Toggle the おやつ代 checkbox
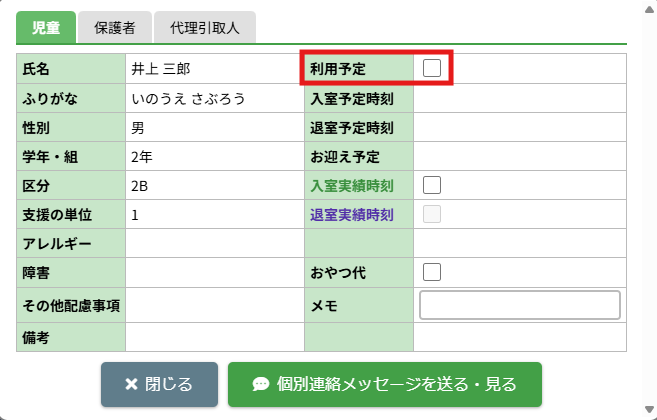The image size is (657, 420). click(432, 272)
